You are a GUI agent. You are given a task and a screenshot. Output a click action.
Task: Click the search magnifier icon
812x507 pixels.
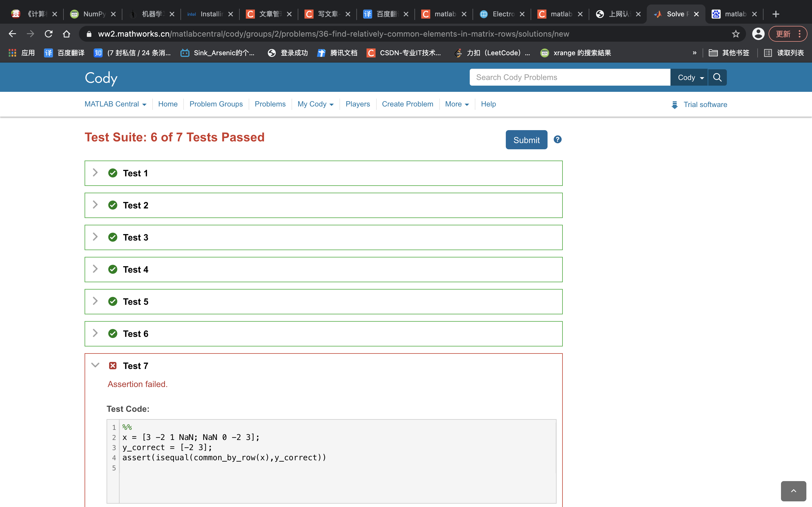(717, 77)
